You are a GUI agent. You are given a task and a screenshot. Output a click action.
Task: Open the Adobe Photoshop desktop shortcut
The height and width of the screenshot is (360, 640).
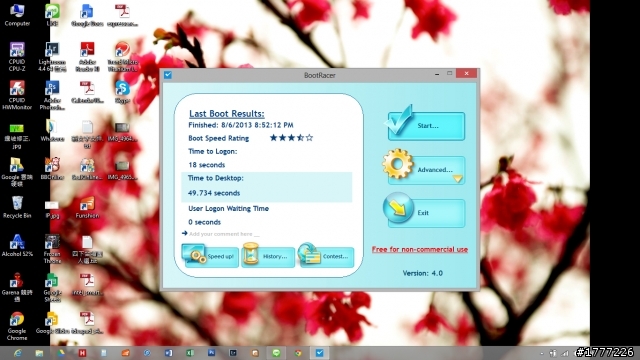coord(52,95)
